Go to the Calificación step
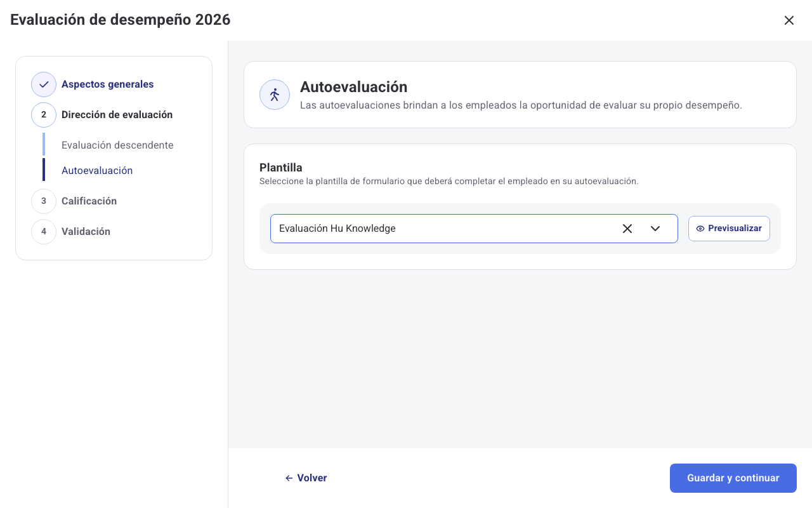The width and height of the screenshot is (812, 508). point(89,201)
